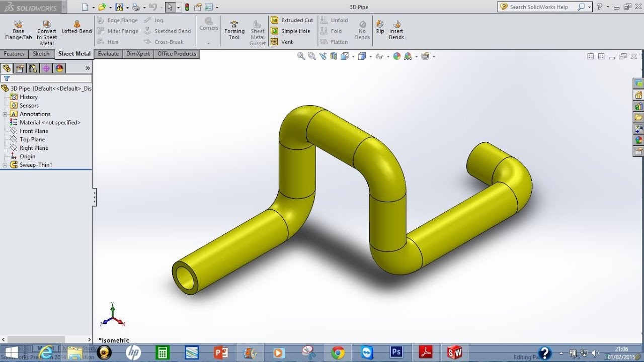Click the Vent tool
644x362 pixels.
[282, 42]
